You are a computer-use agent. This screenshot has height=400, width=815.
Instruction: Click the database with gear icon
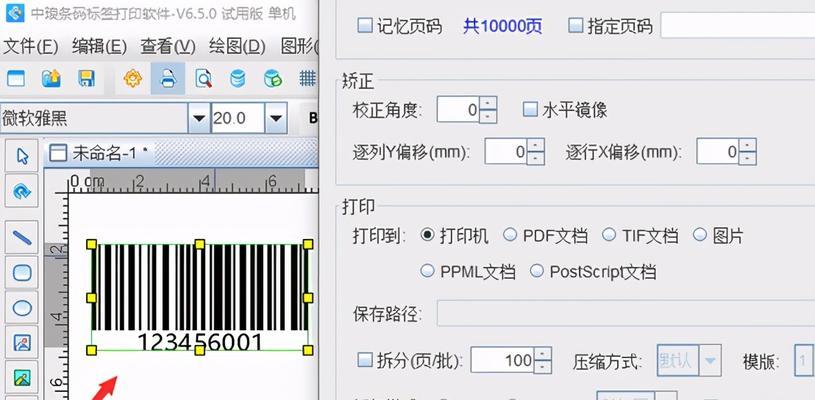click(272, 79)
